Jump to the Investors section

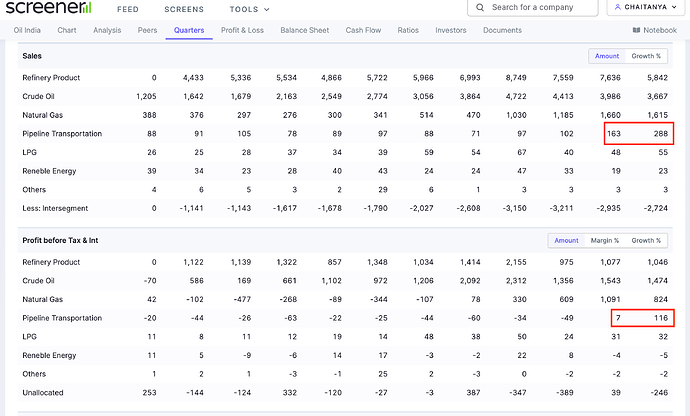click(x=450, y=30)
